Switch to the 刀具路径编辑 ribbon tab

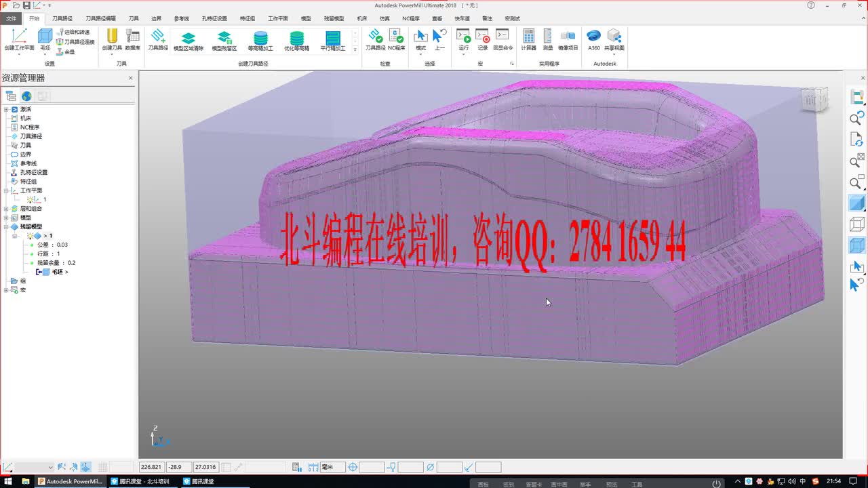pos(100,18)
